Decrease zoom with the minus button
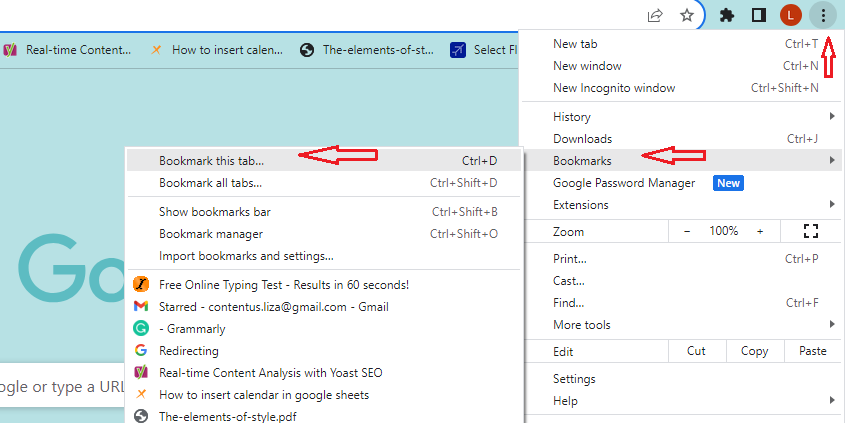This screenshot has height=423, width=845. (687, 231)
